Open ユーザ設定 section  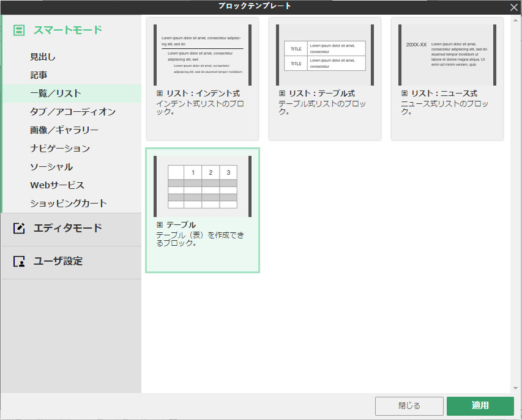[58, 262]
